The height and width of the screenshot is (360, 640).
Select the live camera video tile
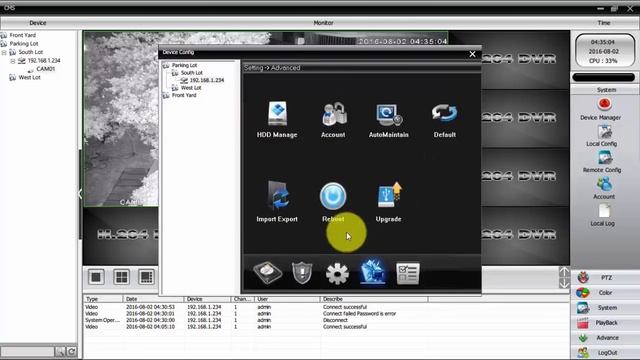tap(121, 119)
